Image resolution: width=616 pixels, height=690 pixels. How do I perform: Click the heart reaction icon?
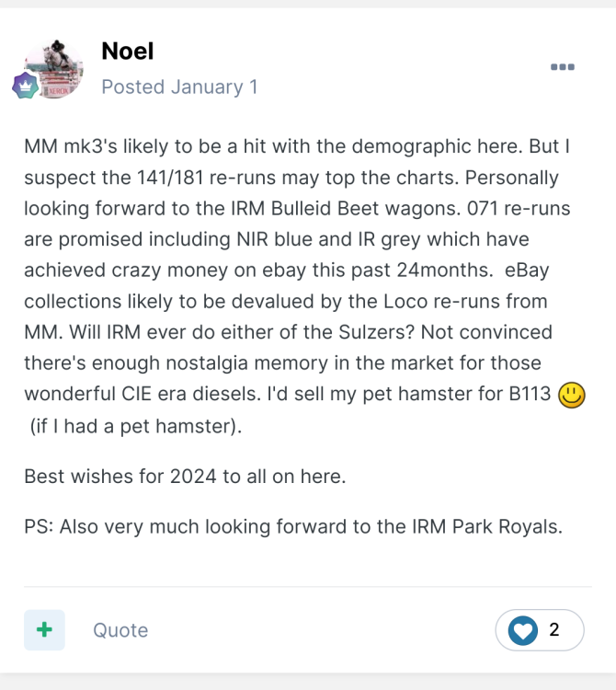(523, 630)
